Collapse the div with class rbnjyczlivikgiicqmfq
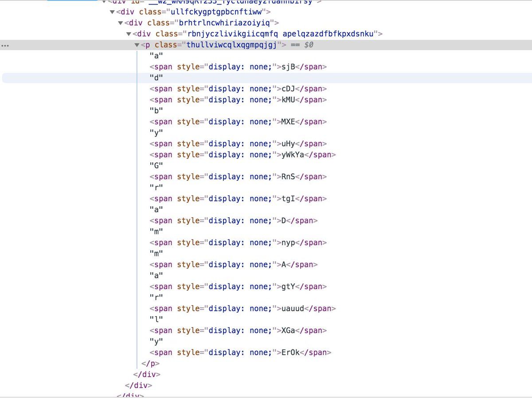Viewport: 532px width, 399px height. (x=129, y=34)
